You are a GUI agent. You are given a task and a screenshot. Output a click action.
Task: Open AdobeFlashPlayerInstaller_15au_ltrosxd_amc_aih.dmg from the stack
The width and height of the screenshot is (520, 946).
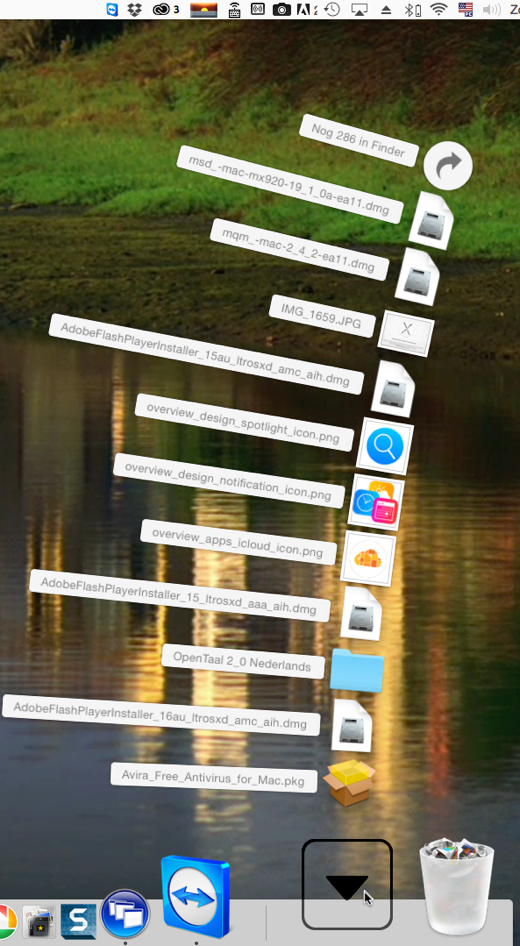(x=393, y=389)
